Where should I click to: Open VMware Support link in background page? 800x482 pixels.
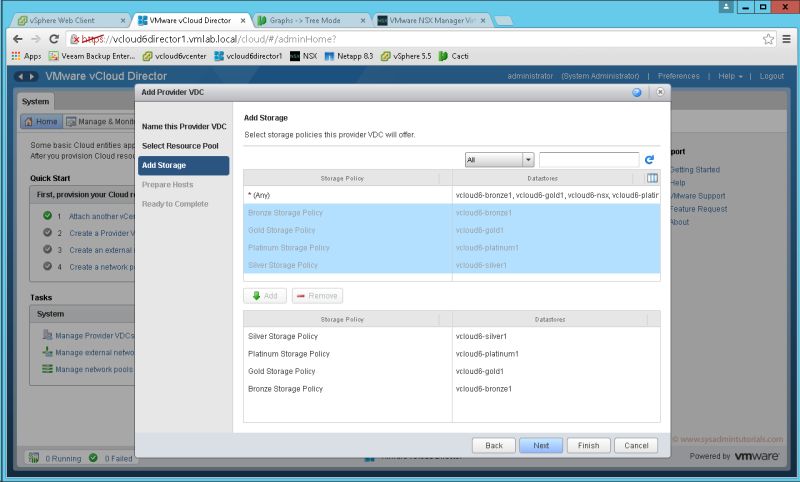pos(698,196)
